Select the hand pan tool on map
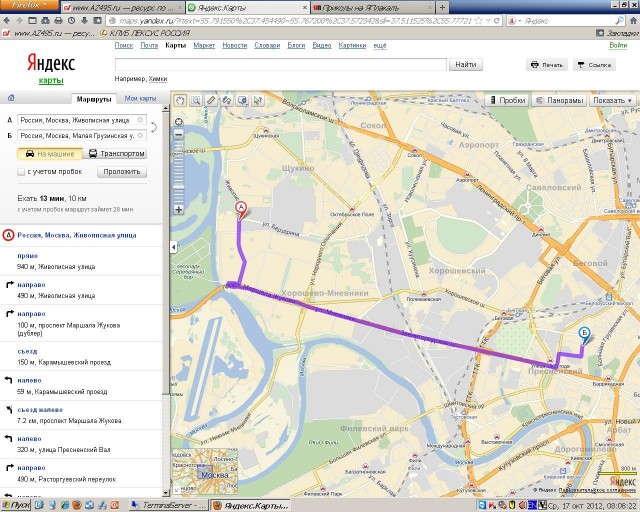Viewport: 640px width, 512px height. [x=180, y=100]
